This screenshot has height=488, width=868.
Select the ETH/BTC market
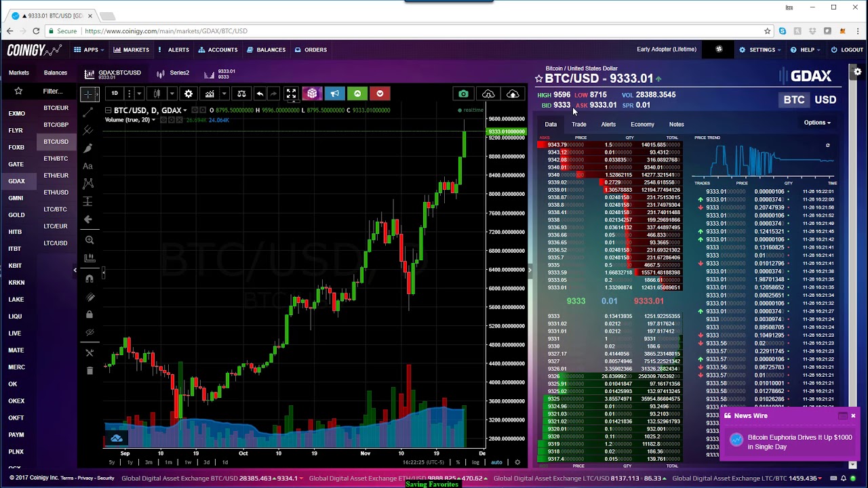56,159
